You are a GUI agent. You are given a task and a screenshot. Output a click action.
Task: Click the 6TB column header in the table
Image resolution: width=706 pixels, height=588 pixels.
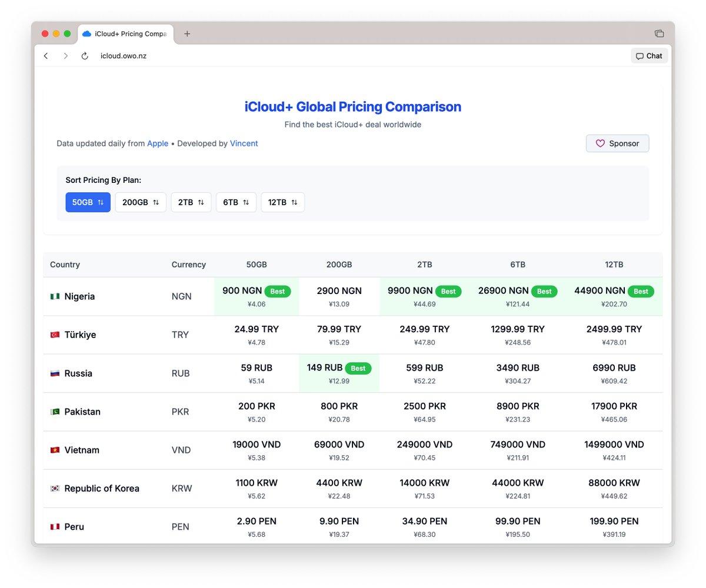(x=518, y=265)
